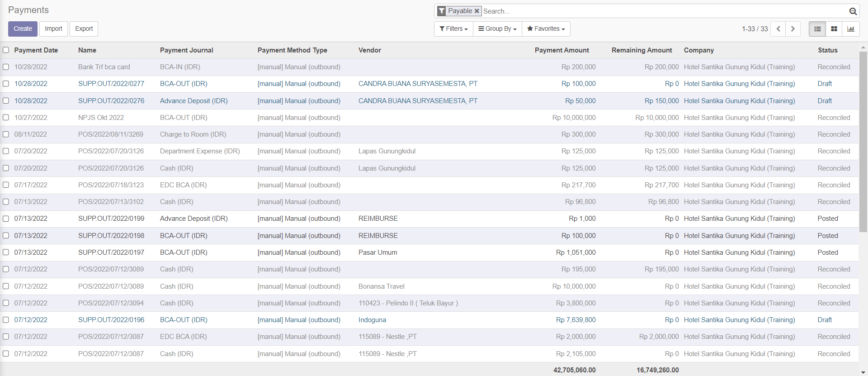Sort by Remaining Amount column

click(x=642, y=50)
